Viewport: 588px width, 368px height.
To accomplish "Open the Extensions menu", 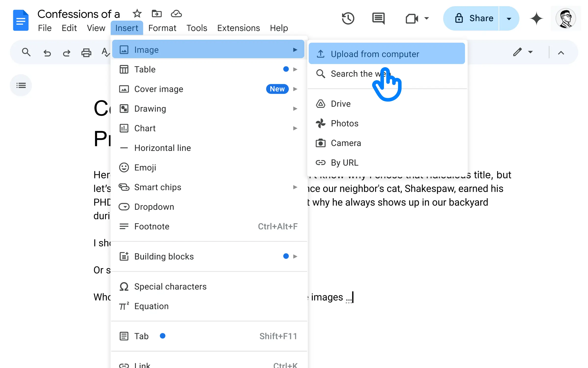I will coord(238,28).
